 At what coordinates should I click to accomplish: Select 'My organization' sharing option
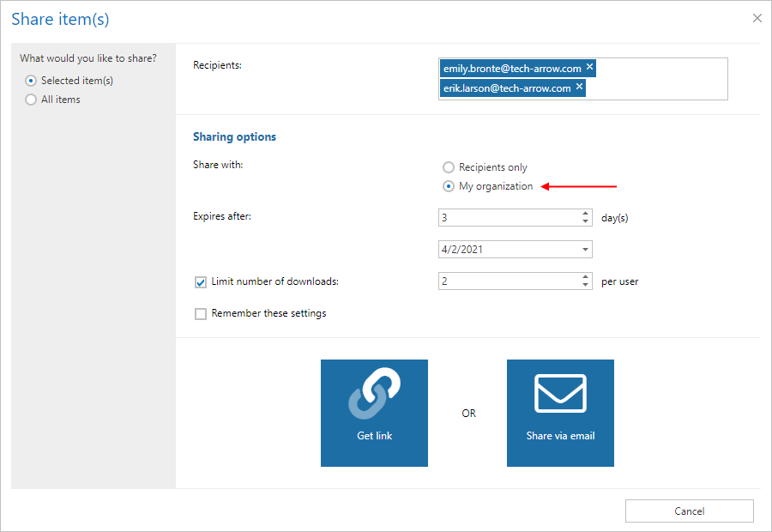click(x=448, y=186)
